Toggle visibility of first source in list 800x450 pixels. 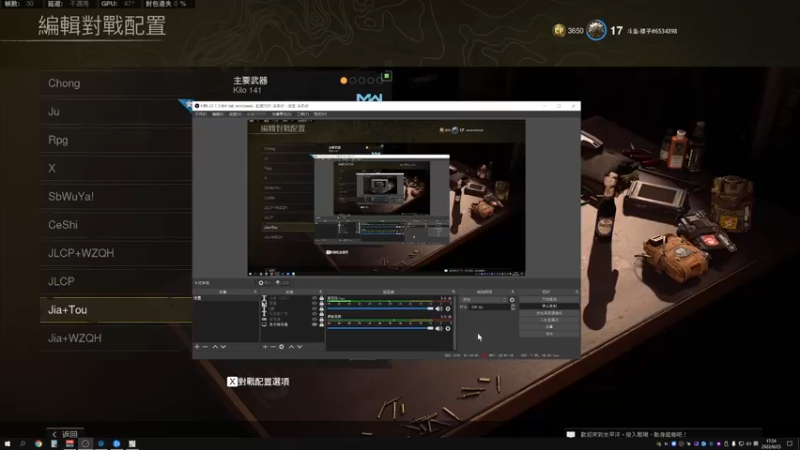(314, 298)
